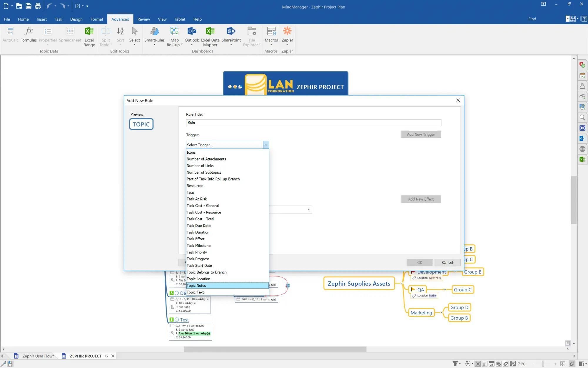Screen dimensions: 588x368
Task: Toggle the Excel Range tool
Action: click(89, 35)
